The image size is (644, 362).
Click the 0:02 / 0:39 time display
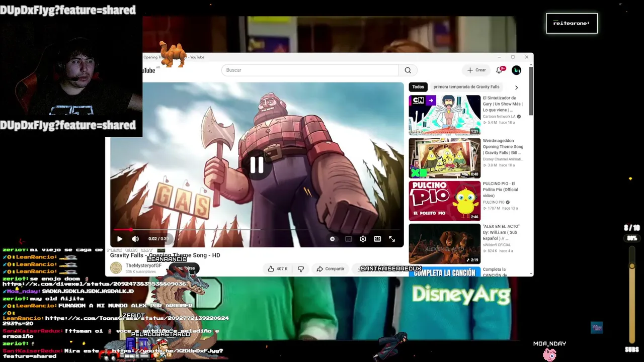pos(158,239)
